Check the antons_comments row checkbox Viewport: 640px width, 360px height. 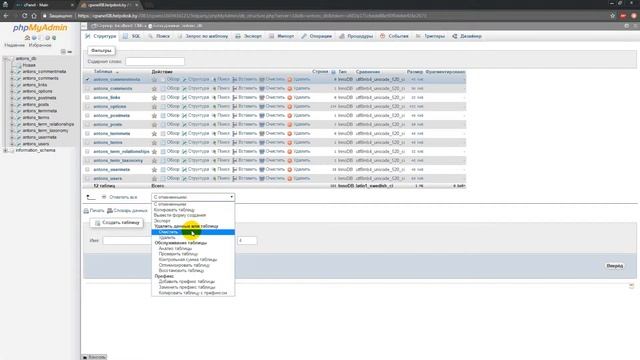87,88
